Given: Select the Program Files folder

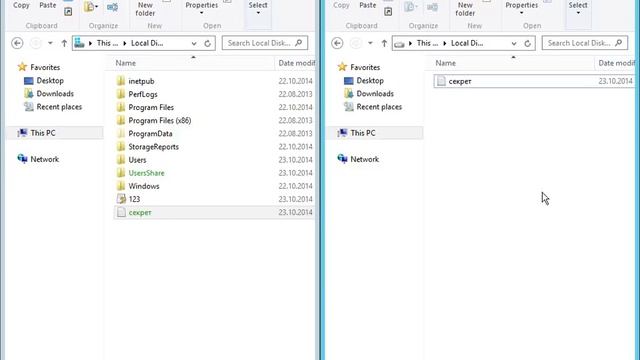Looking at the screenshot, I should pos(151,107).
